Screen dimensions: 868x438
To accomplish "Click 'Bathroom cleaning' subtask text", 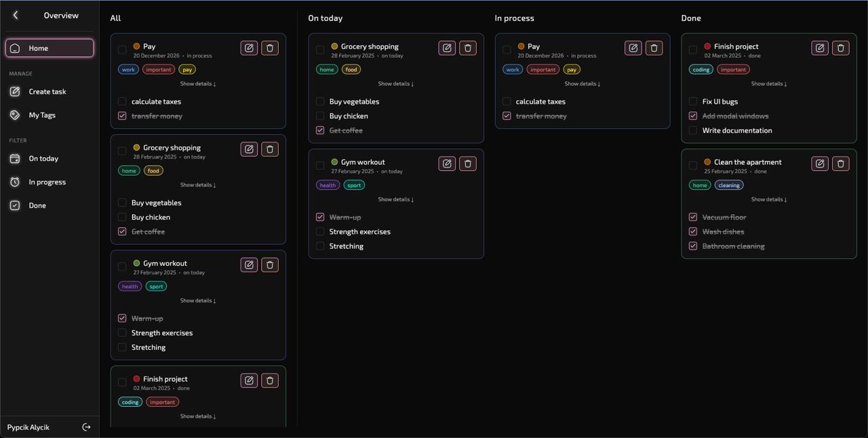I will (734, 246).
